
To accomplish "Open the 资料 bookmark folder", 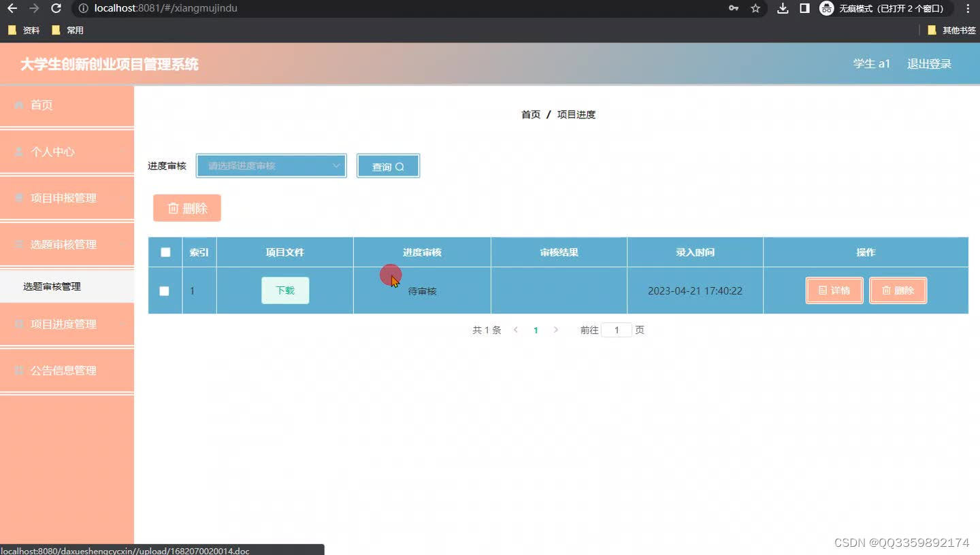I will click(24, 30).
